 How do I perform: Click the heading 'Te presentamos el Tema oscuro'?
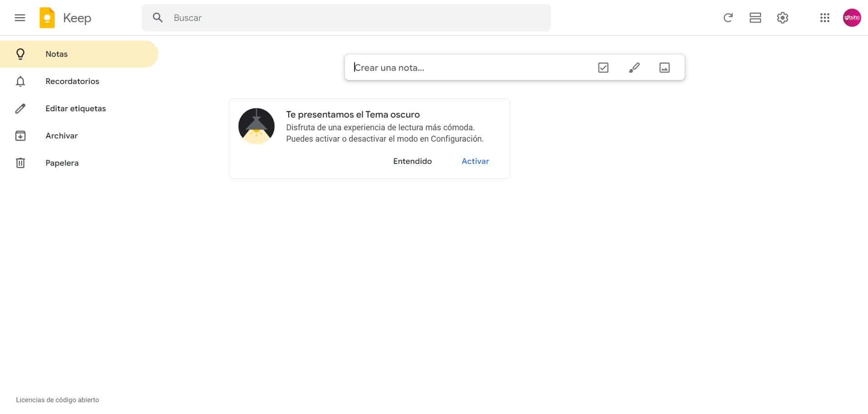pyautogui.click(x=353, y=114)
